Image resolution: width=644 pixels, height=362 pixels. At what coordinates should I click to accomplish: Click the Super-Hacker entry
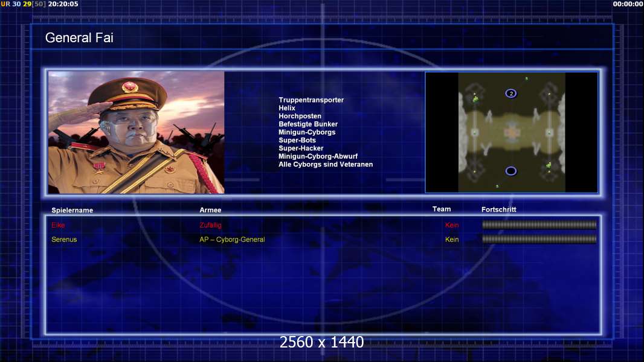(x=301, y=148)
